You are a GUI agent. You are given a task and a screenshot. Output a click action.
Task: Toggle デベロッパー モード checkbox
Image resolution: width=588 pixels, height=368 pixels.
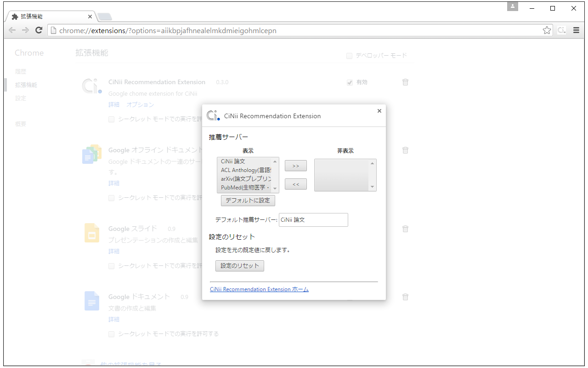click(349, 56)
